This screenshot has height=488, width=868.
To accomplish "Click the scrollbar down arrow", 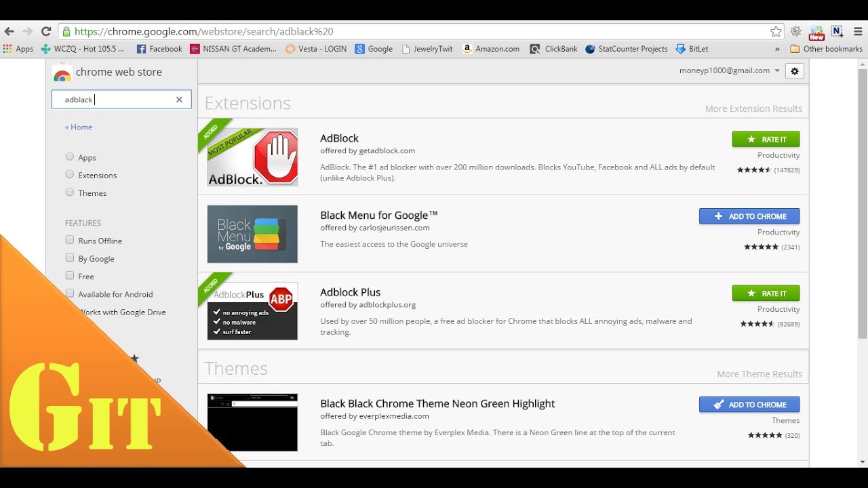I will coord(863,462).
